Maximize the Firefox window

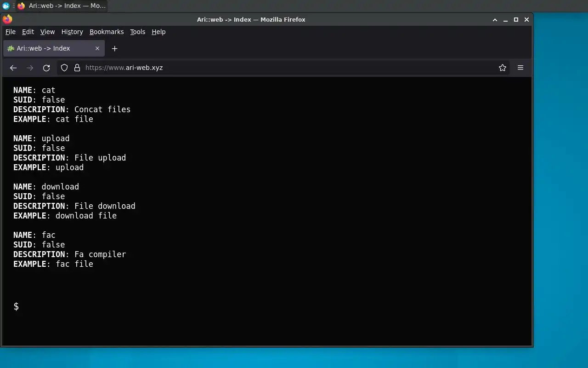point(516,20)
